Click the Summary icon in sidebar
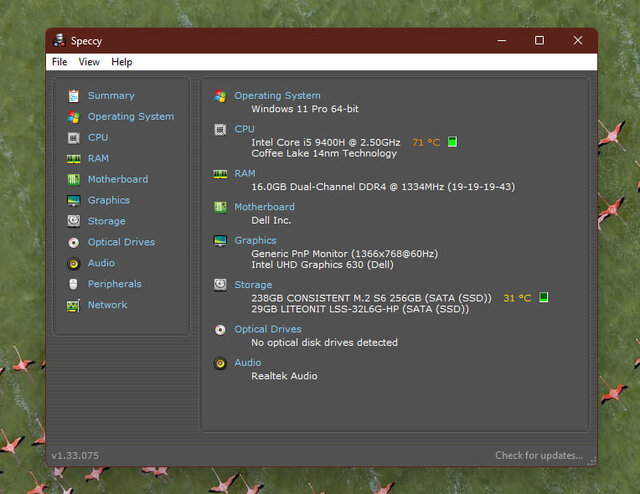The width and height of the screenshot is (640, 494). tap(73, 96)
